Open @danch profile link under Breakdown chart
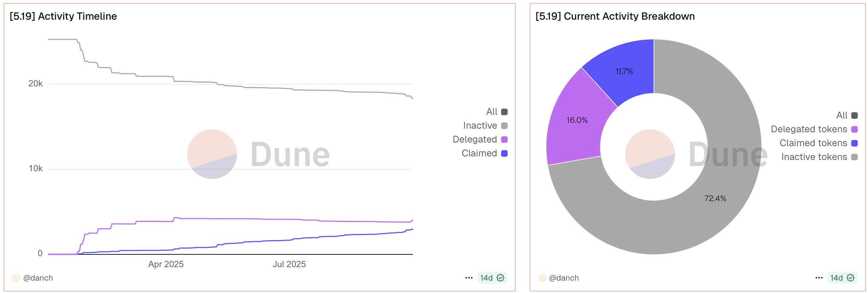The width and height of the screenshot is (868, 293). (564, 278)
